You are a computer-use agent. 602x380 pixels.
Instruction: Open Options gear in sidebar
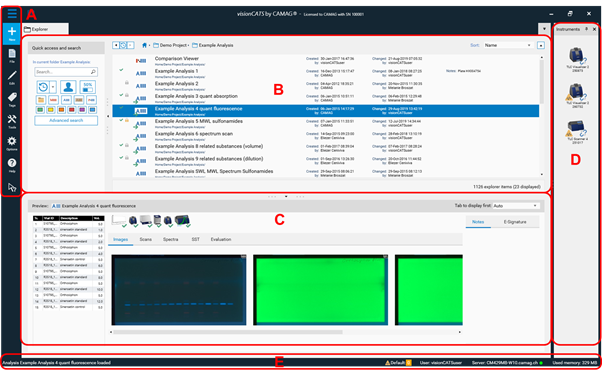[12, 143]
